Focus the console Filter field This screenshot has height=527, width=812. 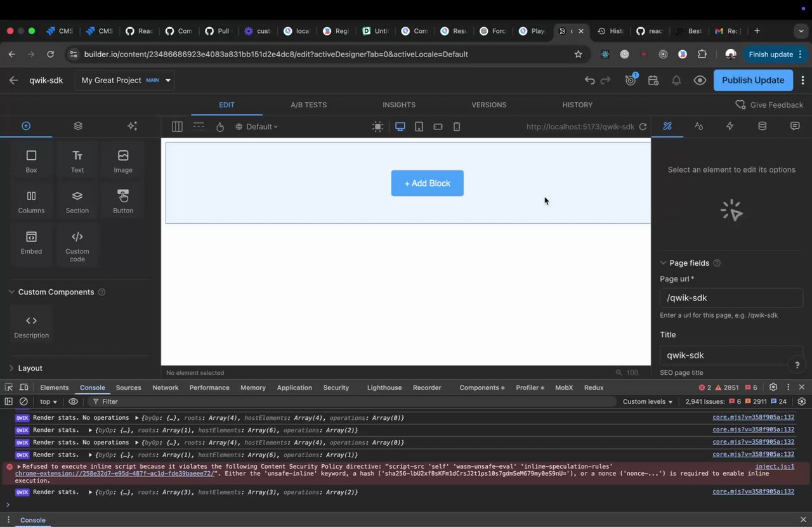(353, 401)
